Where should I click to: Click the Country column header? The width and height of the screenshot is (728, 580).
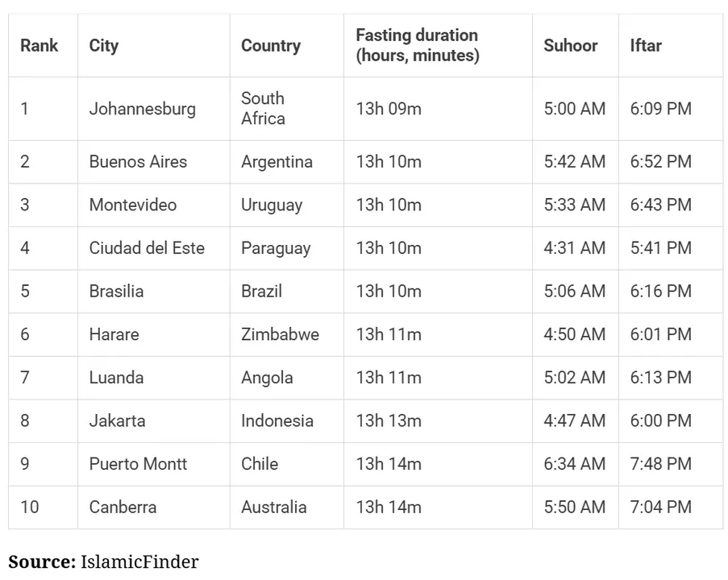click(271, 45)
